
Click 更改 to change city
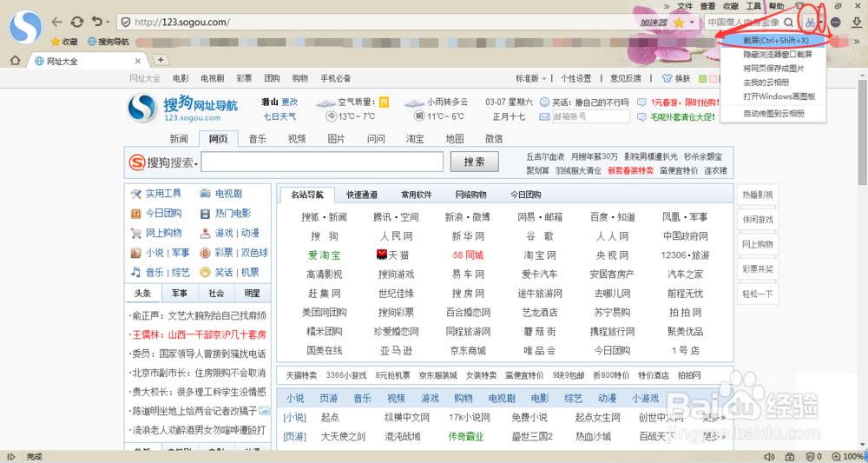click(x=290, y=102)
